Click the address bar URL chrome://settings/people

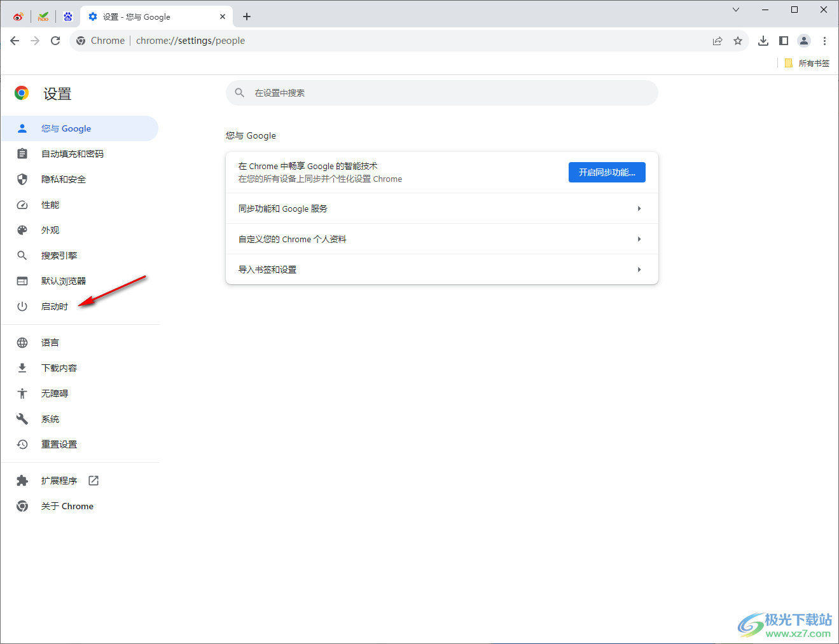(x=190, y=41)
